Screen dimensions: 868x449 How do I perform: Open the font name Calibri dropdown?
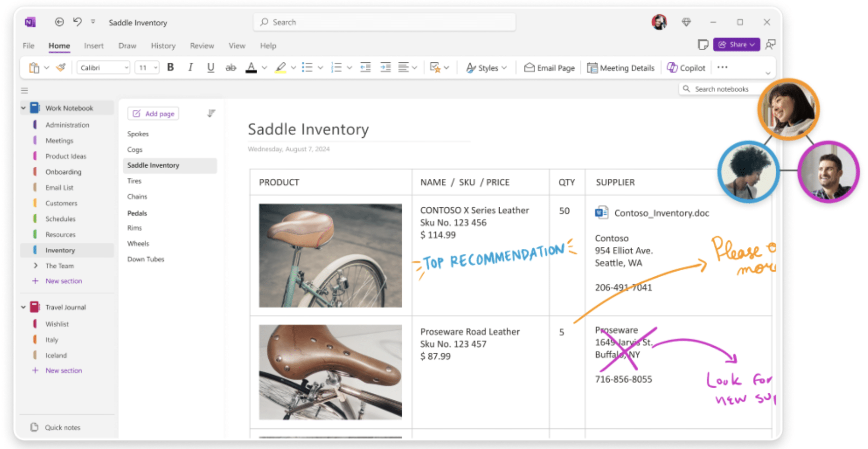(103, 67)
